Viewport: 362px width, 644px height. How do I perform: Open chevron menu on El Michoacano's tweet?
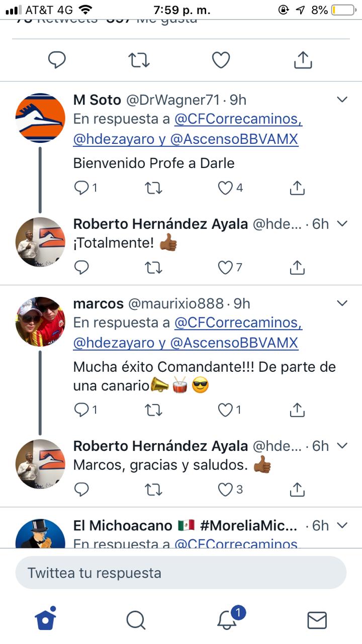[342, 525]
